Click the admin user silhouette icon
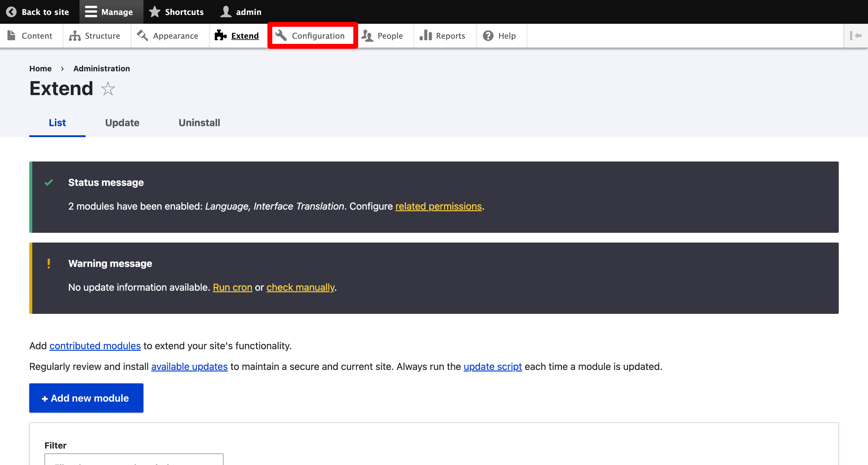Viewport: 868px width, 465px height. coord(225,12)
